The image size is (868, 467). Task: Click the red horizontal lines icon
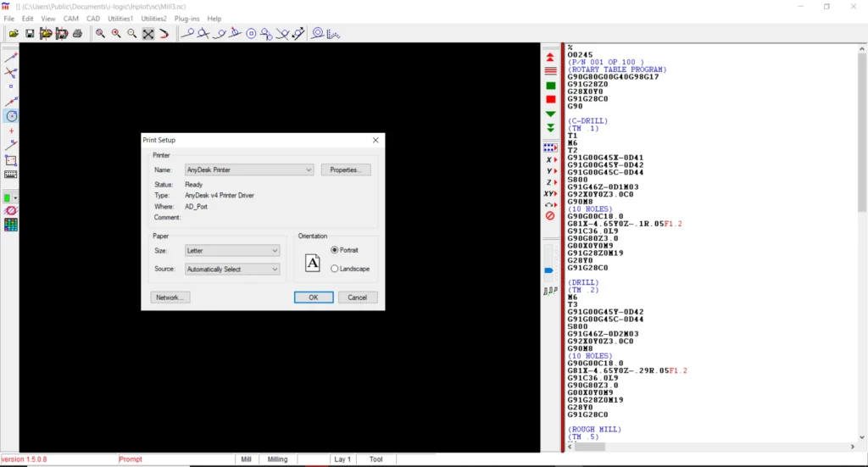(x=550, y=71)
